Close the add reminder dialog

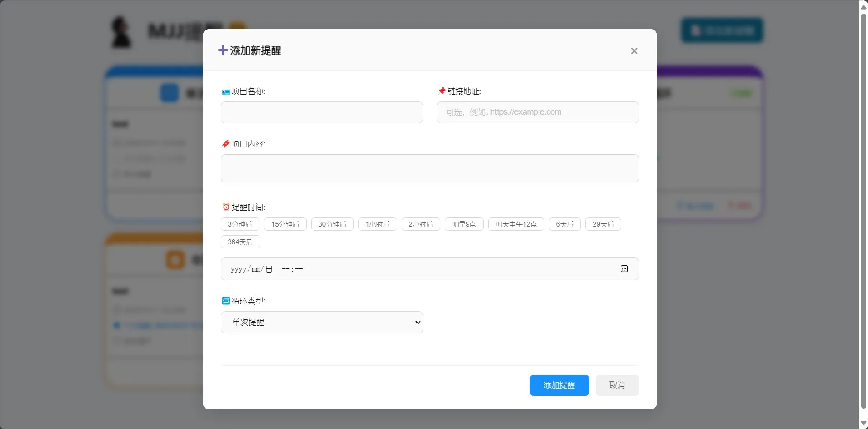pyautogui.click(x=634, y=51)
